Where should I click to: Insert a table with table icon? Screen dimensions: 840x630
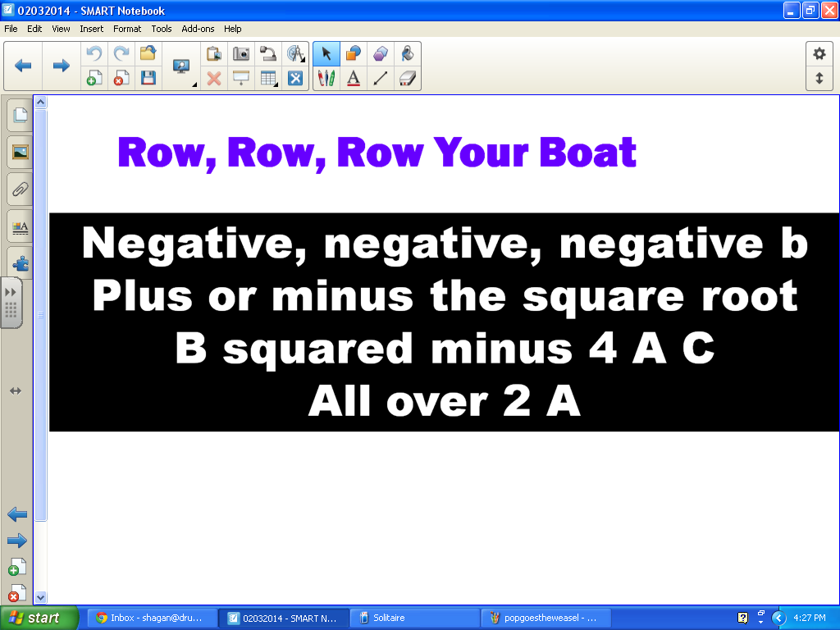click(x=268, y=78)
